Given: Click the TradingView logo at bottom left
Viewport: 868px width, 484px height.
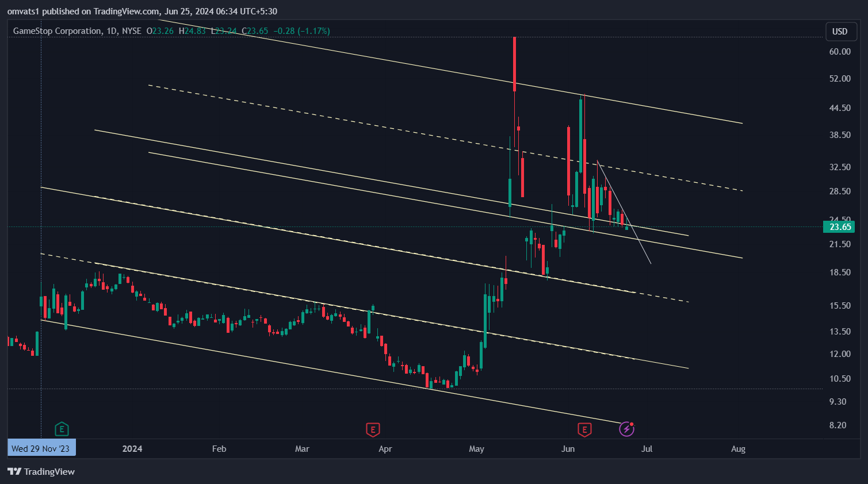Looking at the screenshot, I should (41, 471).
